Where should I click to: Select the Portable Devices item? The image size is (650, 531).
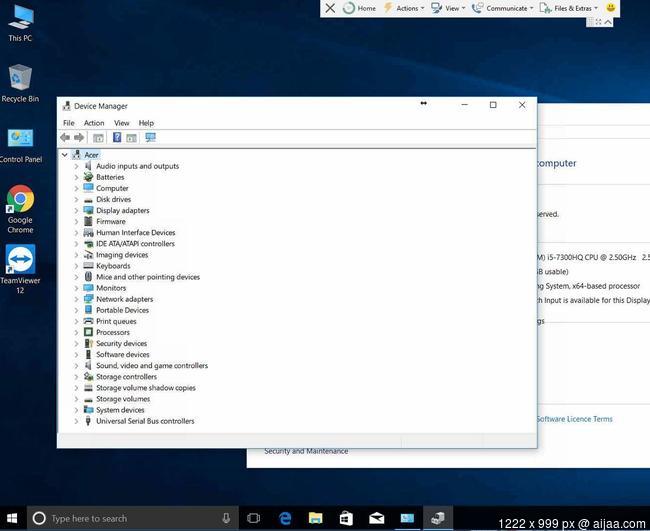(x=122, y=310)
